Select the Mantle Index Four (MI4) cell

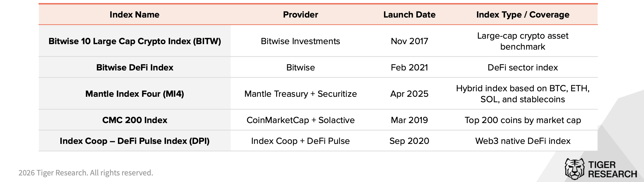point(135,94)
